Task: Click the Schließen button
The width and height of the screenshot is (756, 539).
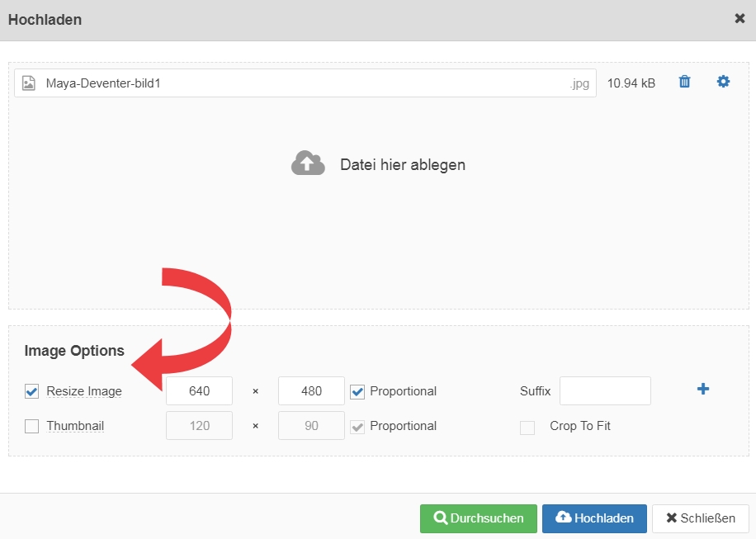Action: tap(700, 518)
